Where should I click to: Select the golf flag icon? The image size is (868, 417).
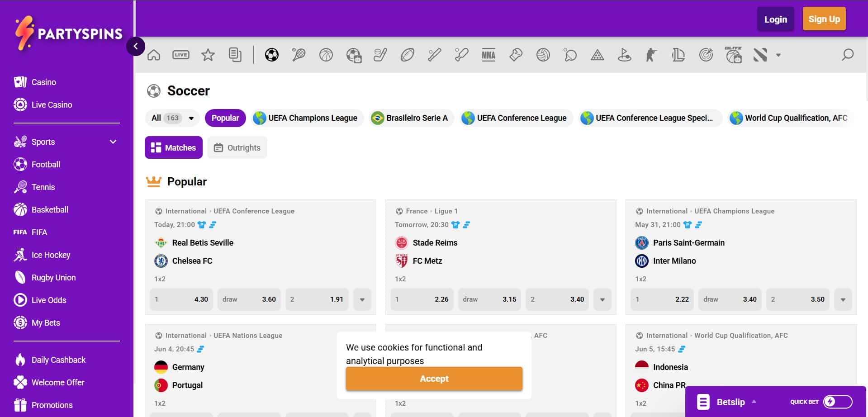[624, 55]
